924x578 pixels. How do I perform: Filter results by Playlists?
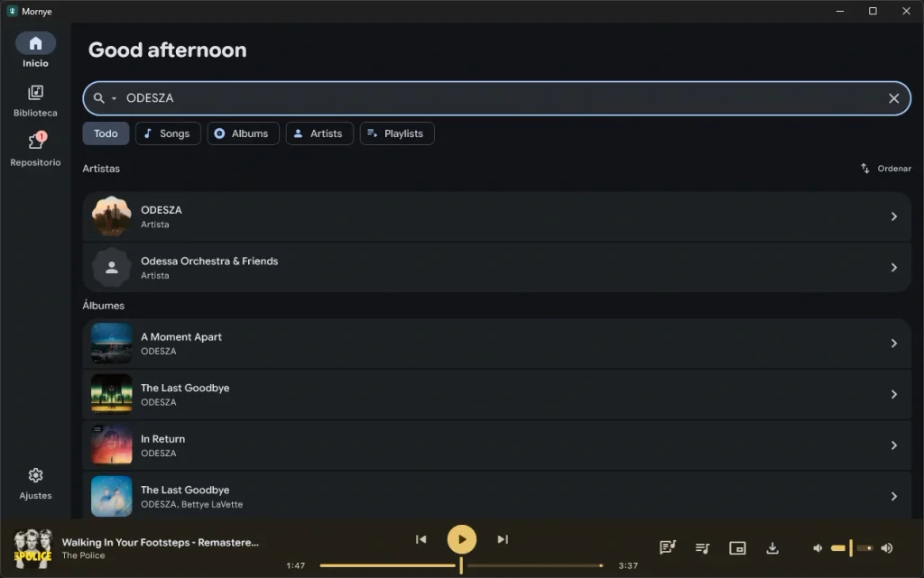point(397,133)
